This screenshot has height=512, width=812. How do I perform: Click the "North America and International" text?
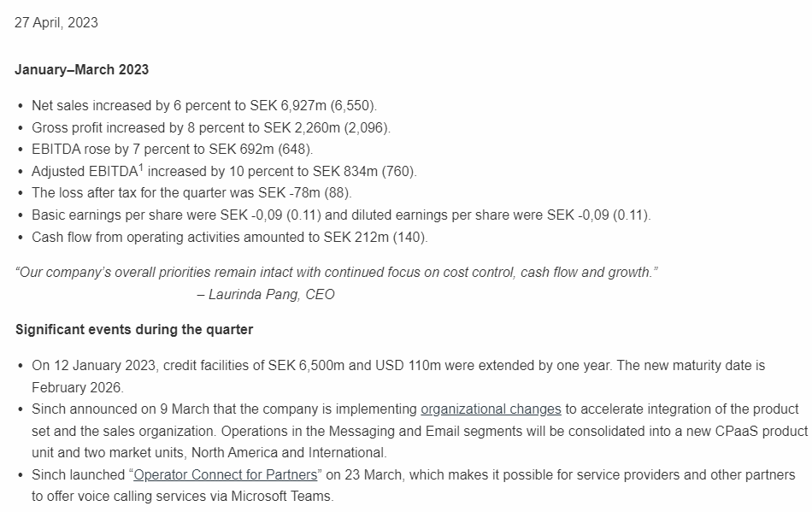[295, 453]
